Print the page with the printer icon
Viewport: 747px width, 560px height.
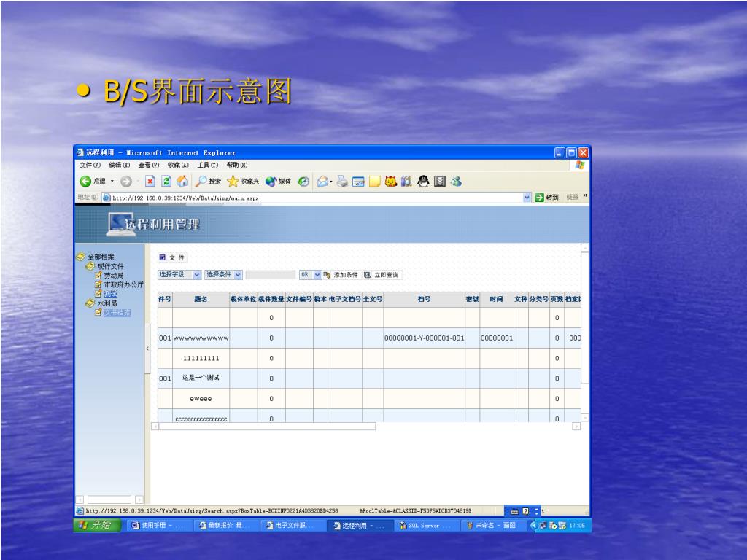(x=342, y=182)
